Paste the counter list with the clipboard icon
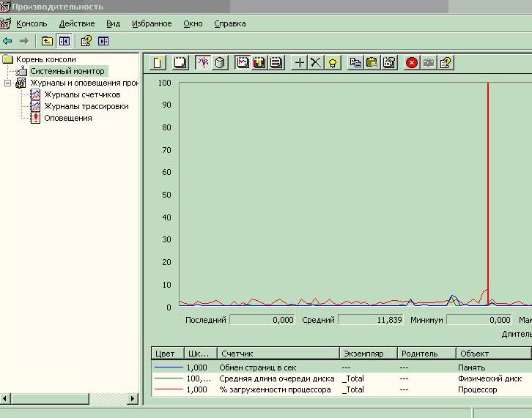This screenshot has height=418, width=532. pos(372,63)
